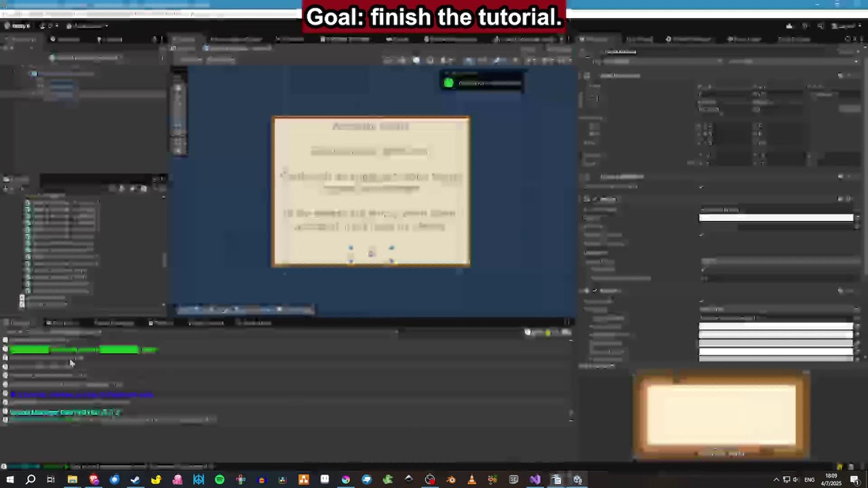Toggle the Console error count filter
Screen dimensions: 868x488
(x=565, y=332)
